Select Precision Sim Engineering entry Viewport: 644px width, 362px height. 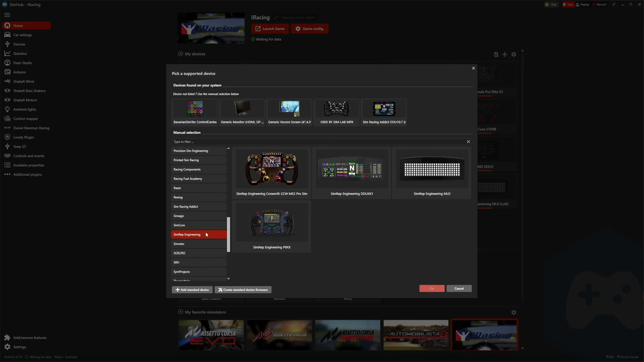(199, 151)
